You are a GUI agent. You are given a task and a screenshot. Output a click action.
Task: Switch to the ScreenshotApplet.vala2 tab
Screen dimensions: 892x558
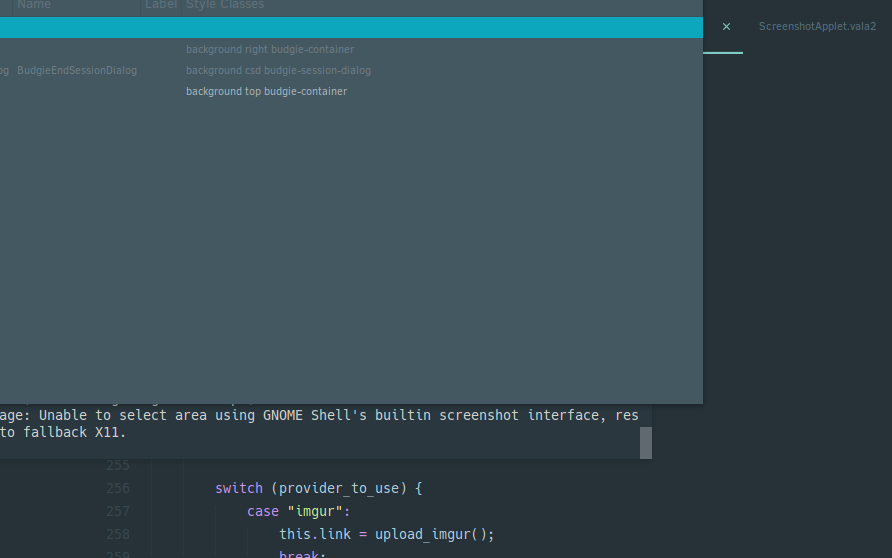point(817,26)
